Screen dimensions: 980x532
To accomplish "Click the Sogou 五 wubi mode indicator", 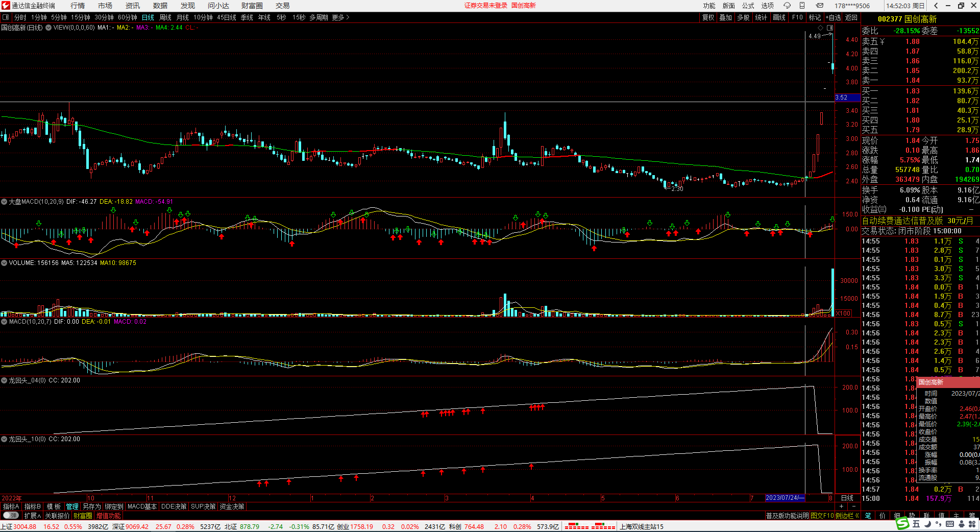I will click(x=916, y=524).
